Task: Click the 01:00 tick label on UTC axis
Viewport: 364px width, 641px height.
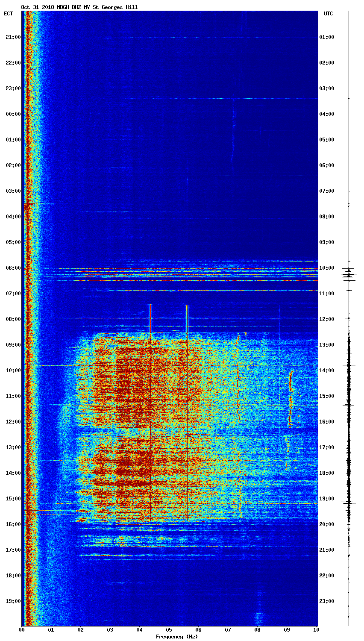Action: (327, 37)
